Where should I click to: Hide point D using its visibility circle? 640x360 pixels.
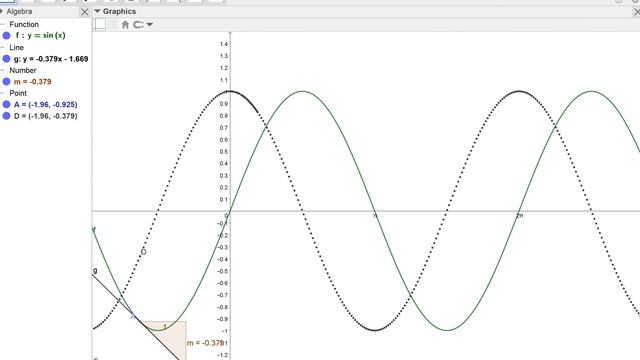coord(6,116)
